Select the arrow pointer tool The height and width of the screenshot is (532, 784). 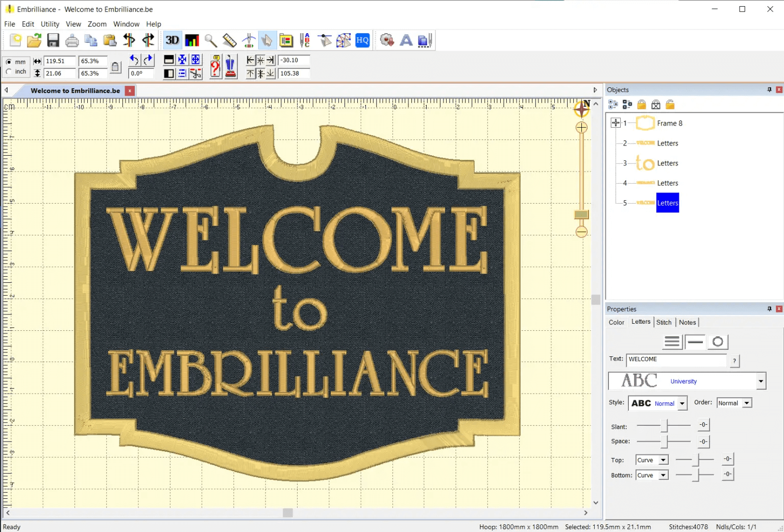[x=267, y=40]
